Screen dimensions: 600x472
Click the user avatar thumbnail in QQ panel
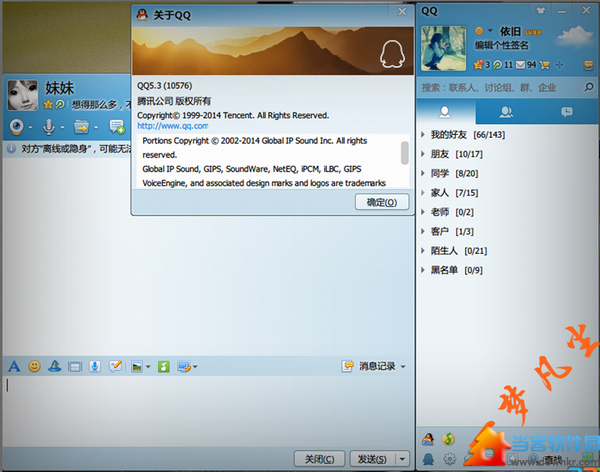tap(443, 48)
